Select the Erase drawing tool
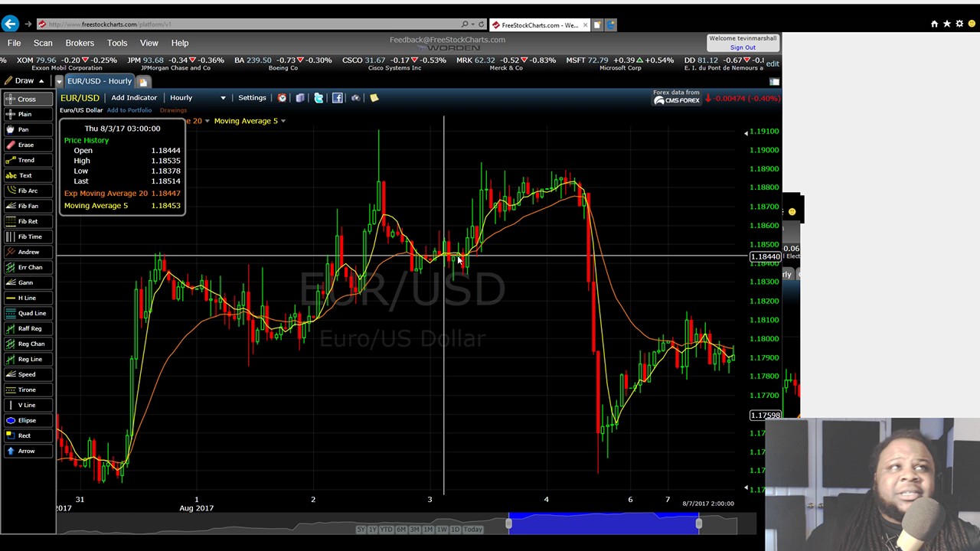 pos(28,145)
